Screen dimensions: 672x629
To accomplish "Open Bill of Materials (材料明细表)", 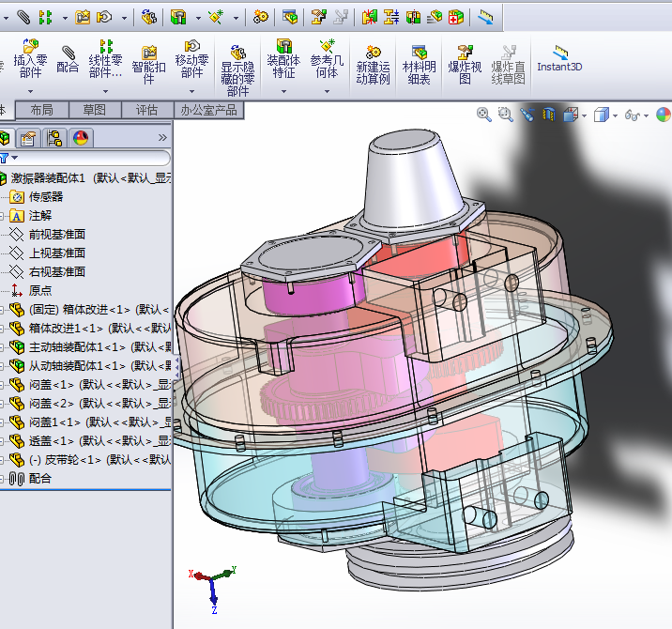I will click(419, 65).
